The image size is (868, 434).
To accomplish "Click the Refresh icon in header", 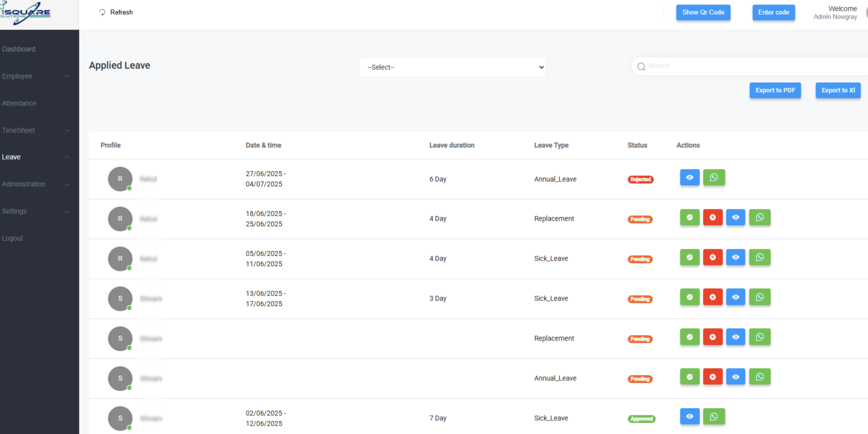I will click(x=102, y=13).
